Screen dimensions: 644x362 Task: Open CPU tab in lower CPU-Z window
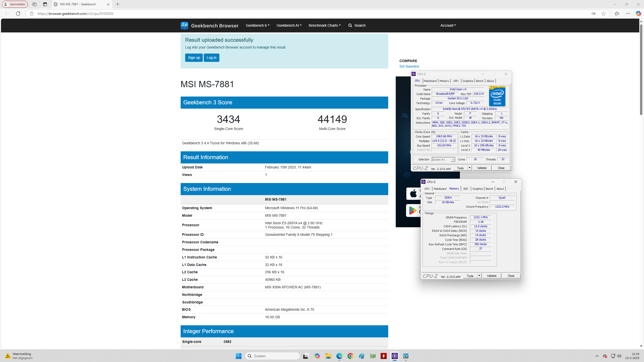[x=427, y=189]
